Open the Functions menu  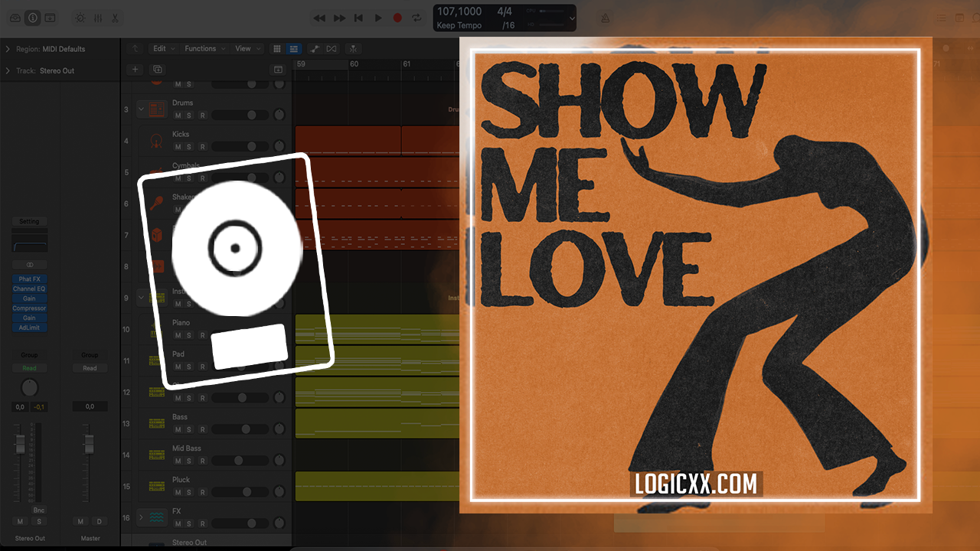tap(204, 48)
